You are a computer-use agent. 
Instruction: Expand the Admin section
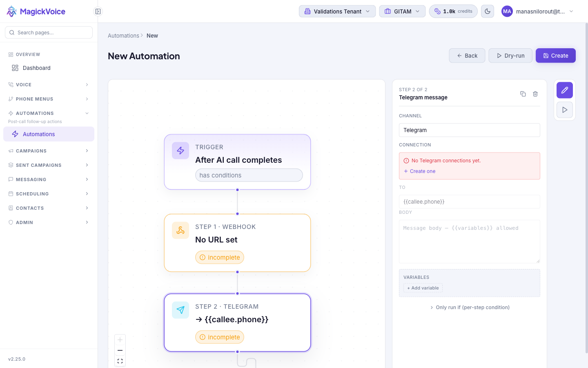tap(49, 222)
